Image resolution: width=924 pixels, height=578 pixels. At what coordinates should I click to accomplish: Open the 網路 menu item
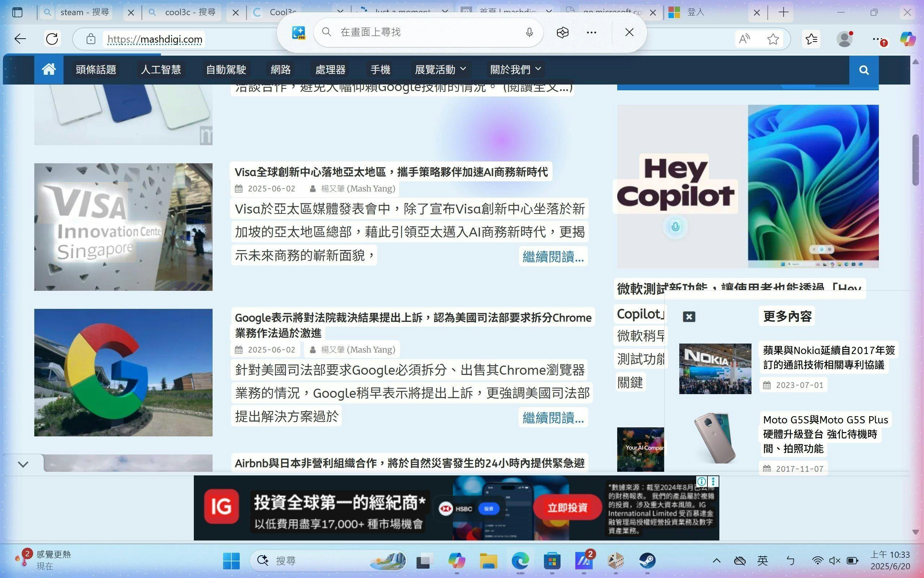(280, 70)
